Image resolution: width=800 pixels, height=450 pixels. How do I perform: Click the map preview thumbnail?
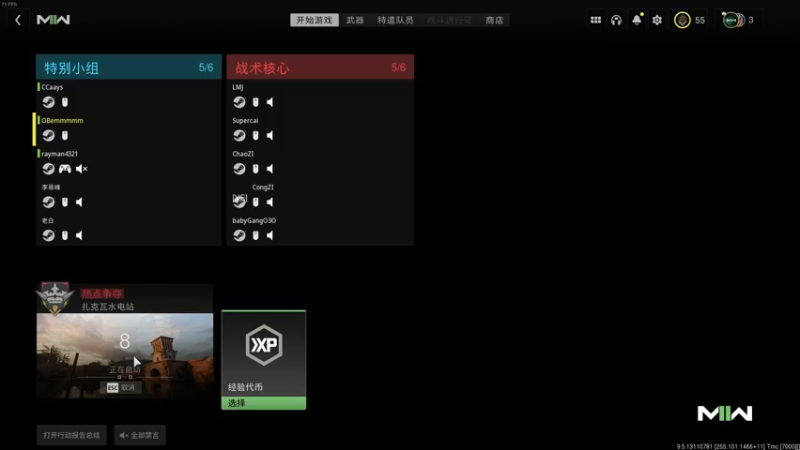(x=125, y=356)
